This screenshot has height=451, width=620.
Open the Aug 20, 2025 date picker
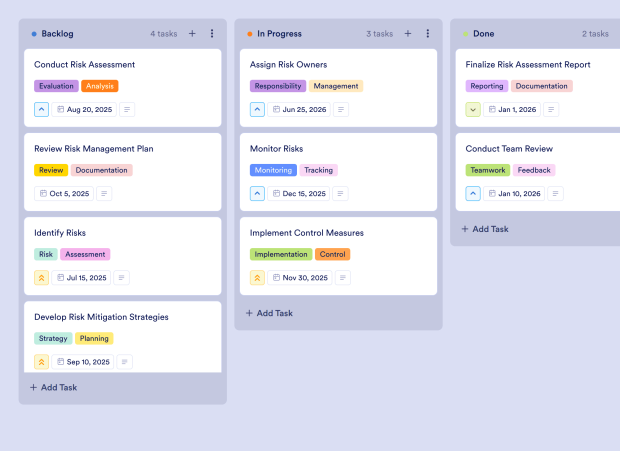point(84,110)
